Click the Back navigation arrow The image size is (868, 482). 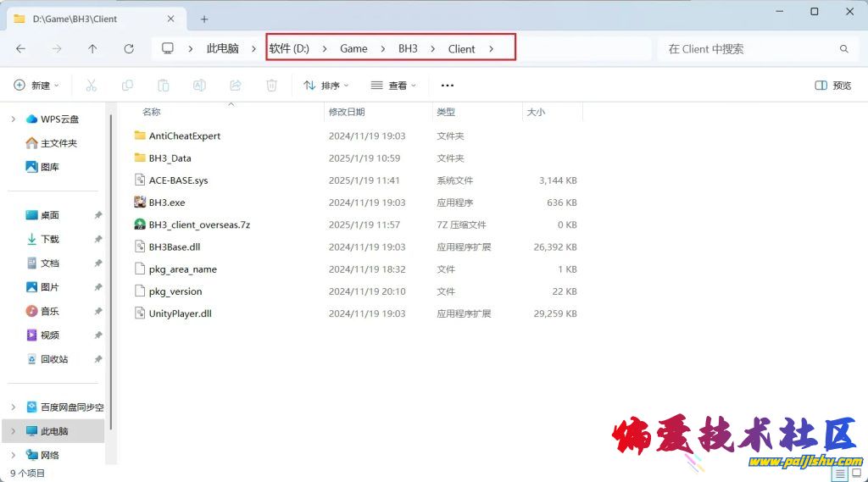click(20, 49)
